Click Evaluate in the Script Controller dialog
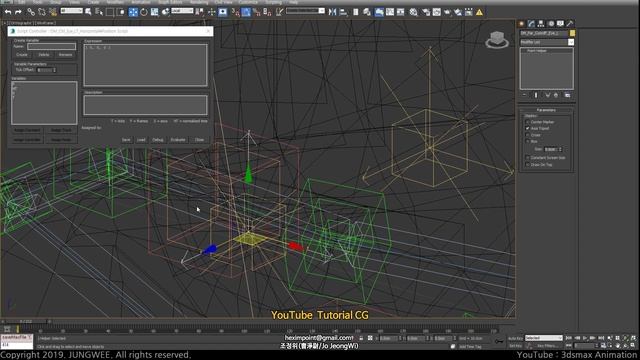Viewport: 640px width, 360px height. click(178, 140)
